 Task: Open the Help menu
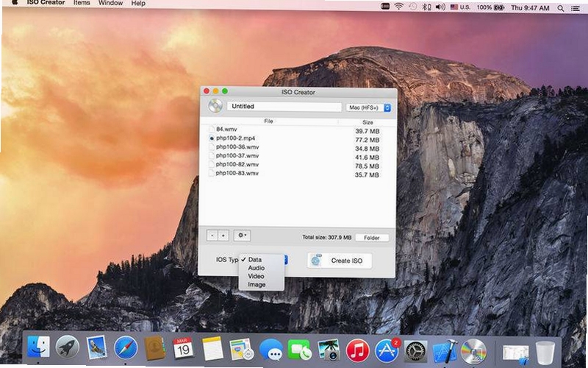point(138,4)
